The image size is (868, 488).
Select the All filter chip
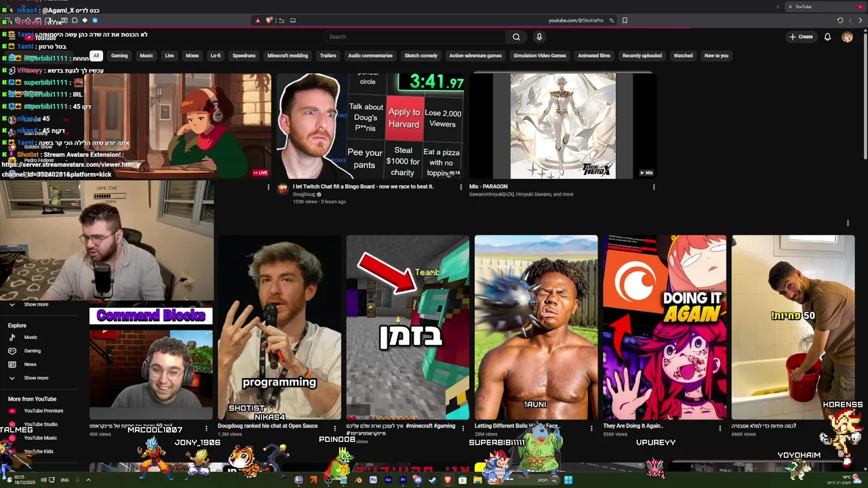click(96, 56)
